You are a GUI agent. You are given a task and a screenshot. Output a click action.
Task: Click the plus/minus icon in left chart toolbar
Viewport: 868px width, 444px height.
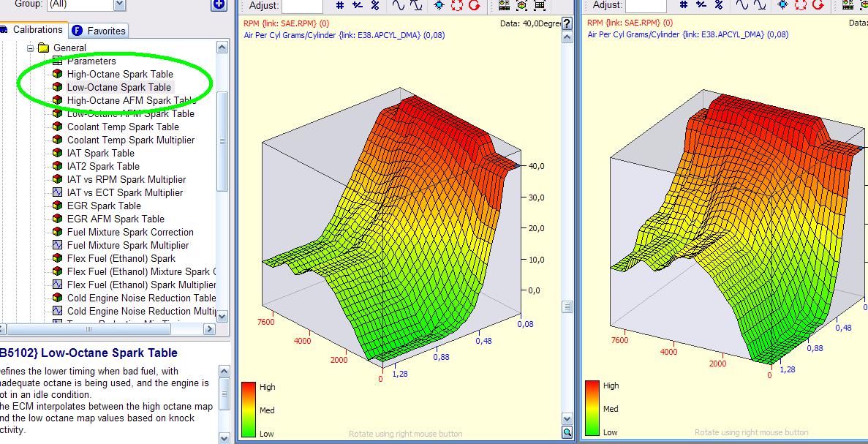[x=358, y=5]
